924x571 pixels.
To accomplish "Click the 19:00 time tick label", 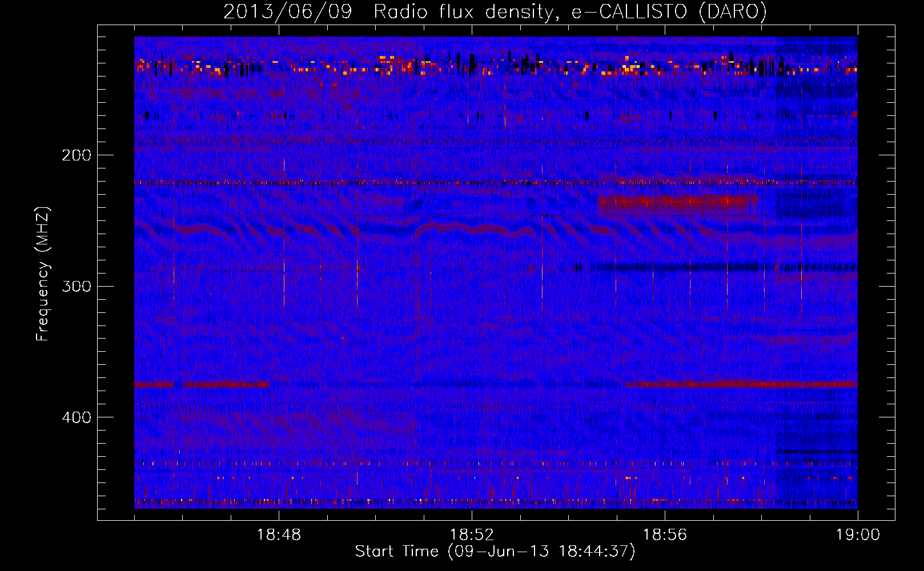I will [x=858, y=535].
